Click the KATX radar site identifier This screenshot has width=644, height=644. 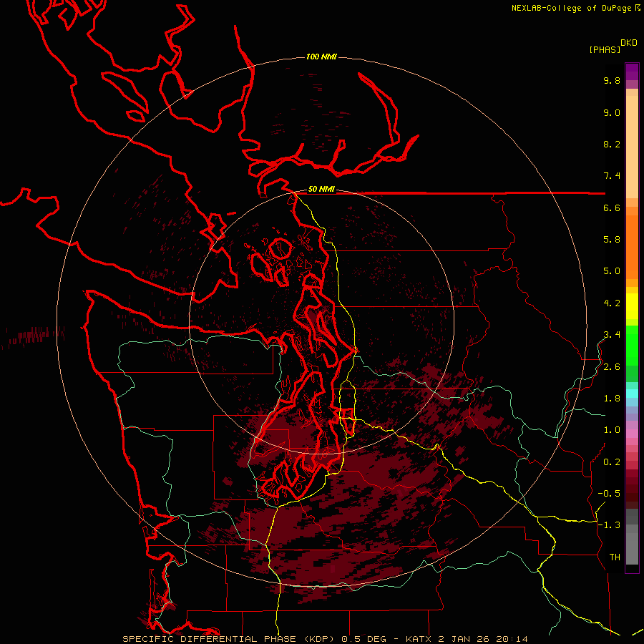pyautogui.click(x=418, y=639)
